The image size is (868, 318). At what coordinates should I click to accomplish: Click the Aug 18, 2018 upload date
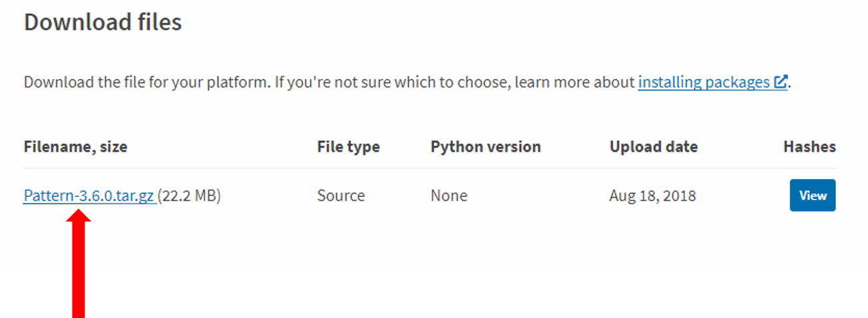[x=652, y=196]
